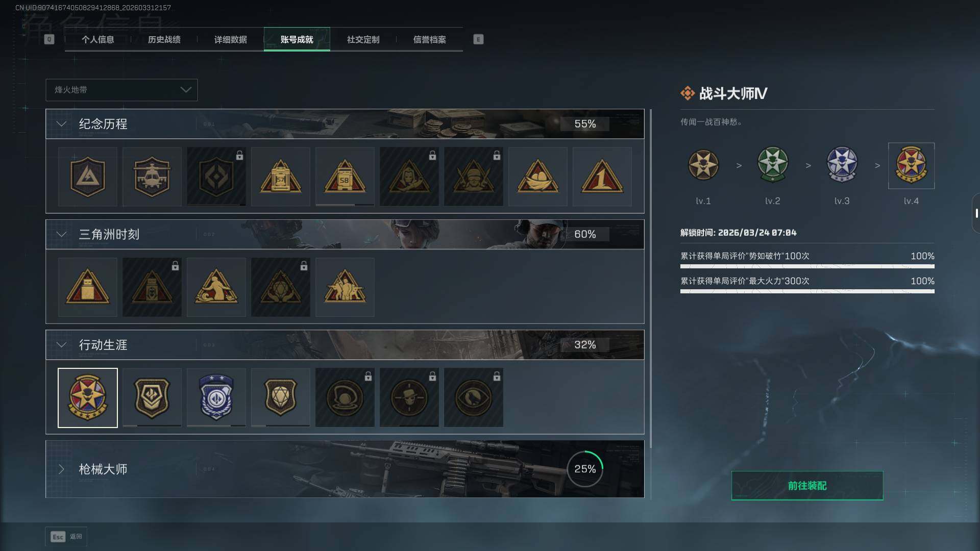The image size is (980, 551).
Task: Expand the 枪械大师 section
Action: click(x=61, y=469)
